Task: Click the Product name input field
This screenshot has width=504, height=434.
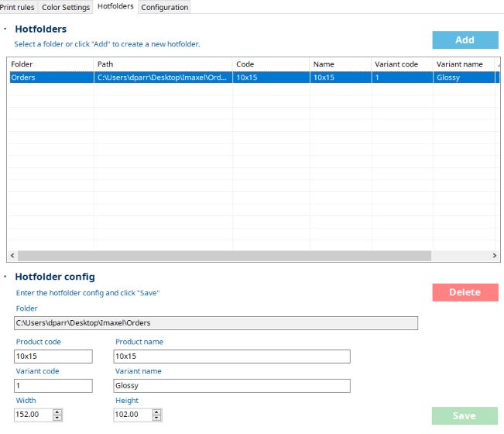Action: (x=231, y=356)
